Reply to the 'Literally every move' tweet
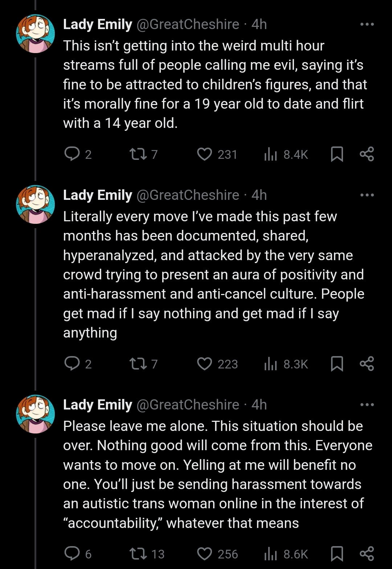Screen dimensions: 392x569 (72, 363)
